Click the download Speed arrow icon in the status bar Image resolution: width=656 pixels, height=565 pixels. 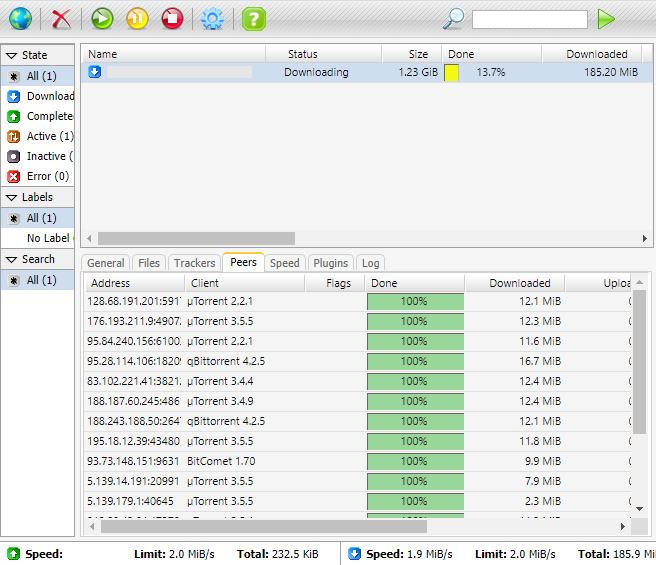pos(353,553)
